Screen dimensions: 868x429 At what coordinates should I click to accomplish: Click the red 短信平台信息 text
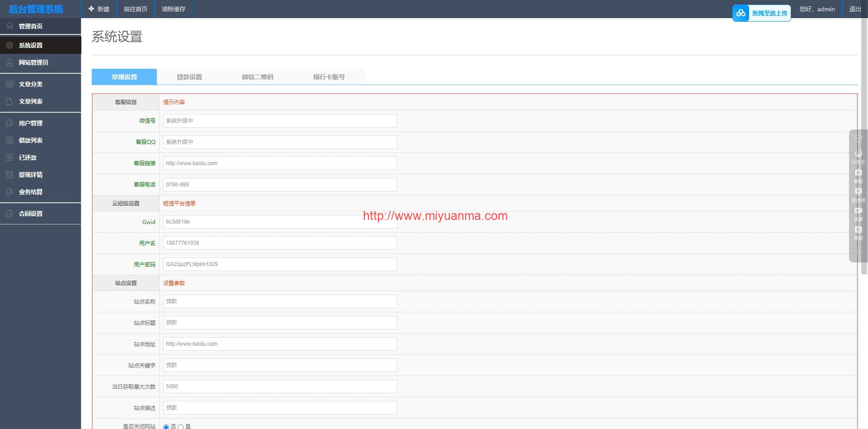[179, 204]
